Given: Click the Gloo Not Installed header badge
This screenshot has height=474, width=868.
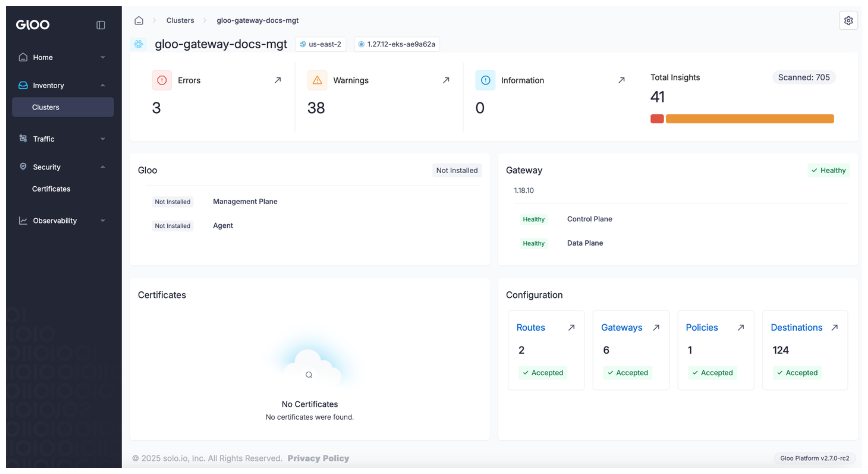Looking at the screenshot, I should coord(457,170).
